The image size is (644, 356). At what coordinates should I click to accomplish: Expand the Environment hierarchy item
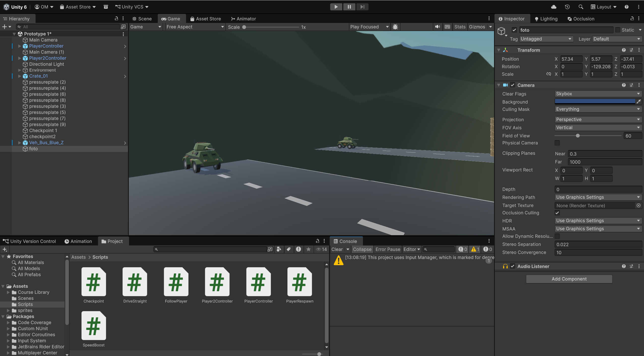(x=20, y=70)
